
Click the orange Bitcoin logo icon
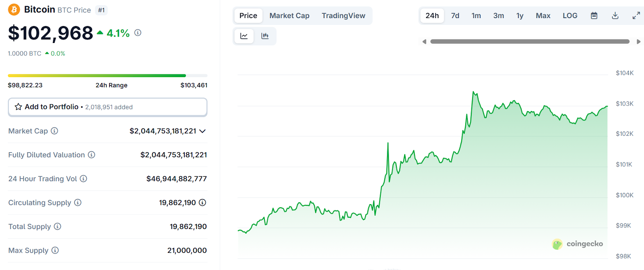(14, 10)
